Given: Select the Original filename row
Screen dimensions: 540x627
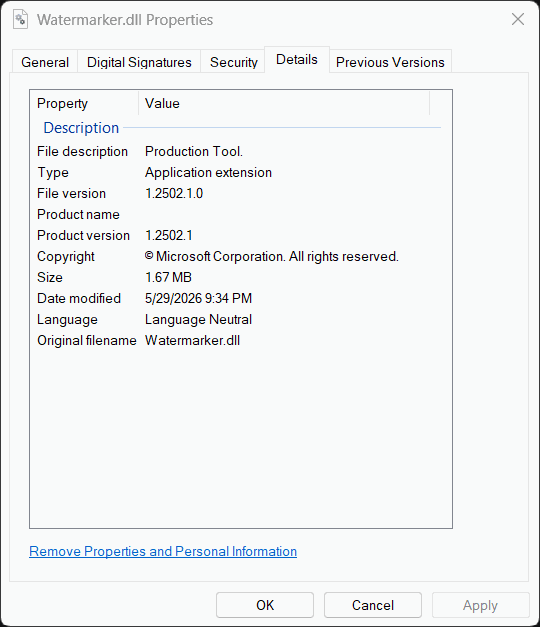Looking at the screenshot, I should (240, 341).
